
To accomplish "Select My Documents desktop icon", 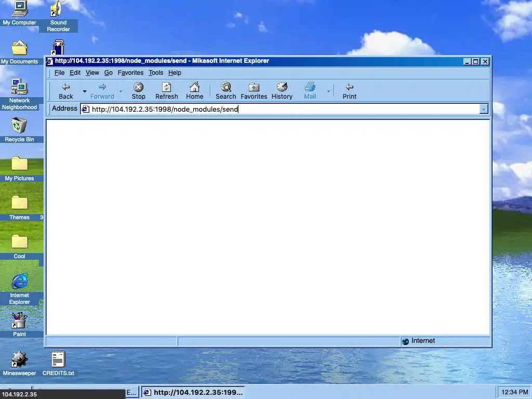I will coord(19,52).
